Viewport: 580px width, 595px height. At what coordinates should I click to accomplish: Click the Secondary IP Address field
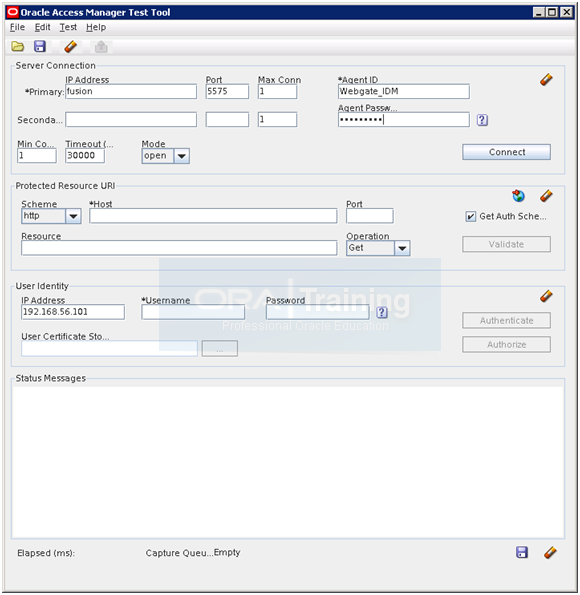click(131, 120)
